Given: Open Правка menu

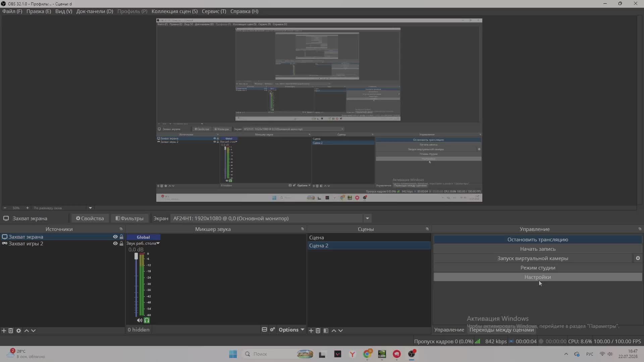Looking at the screenshot, I should (x=39, y=11).
